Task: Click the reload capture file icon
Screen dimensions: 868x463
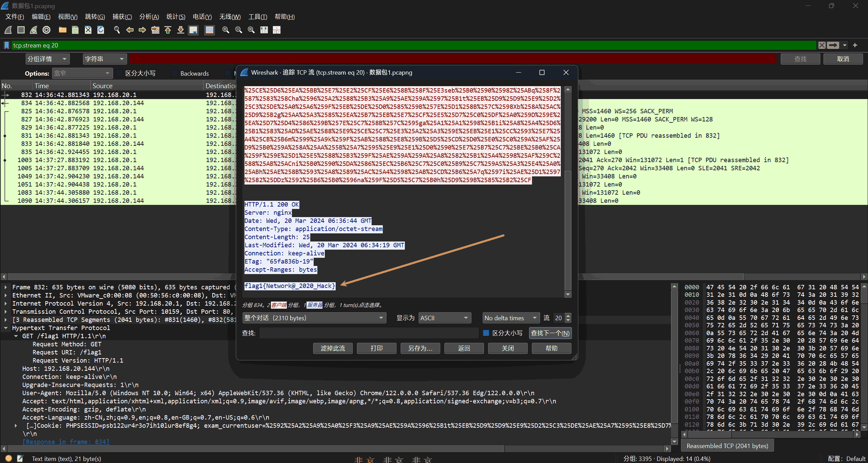Action: pos(101,30)
